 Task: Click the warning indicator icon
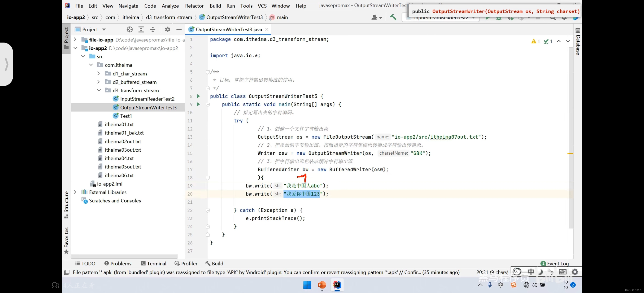(x=533, y=41)
